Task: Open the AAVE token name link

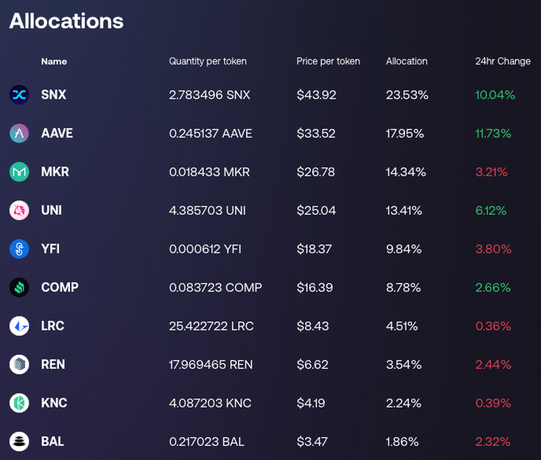Action: pos(57,133)
